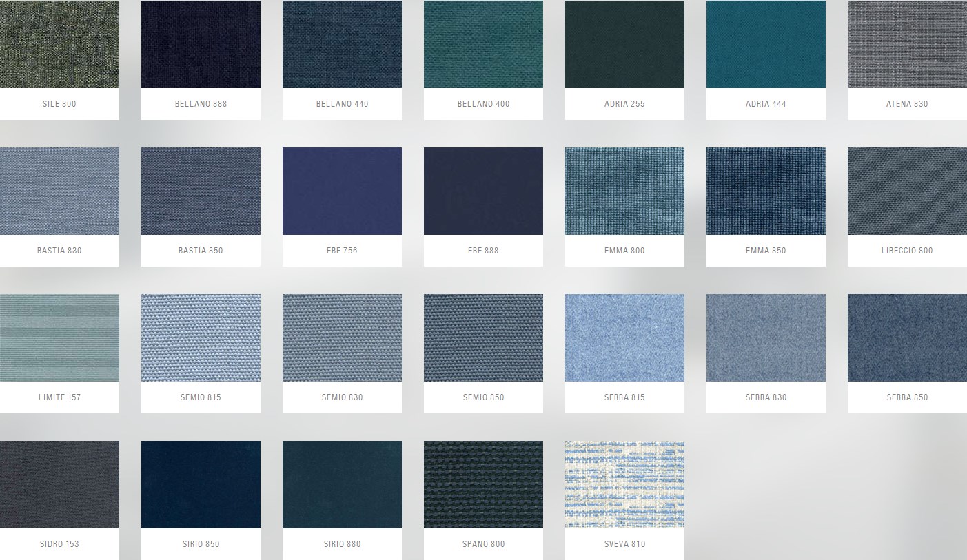Click the BELLANO 400 label text
This screenshot has height=560, width=967.
483,104
